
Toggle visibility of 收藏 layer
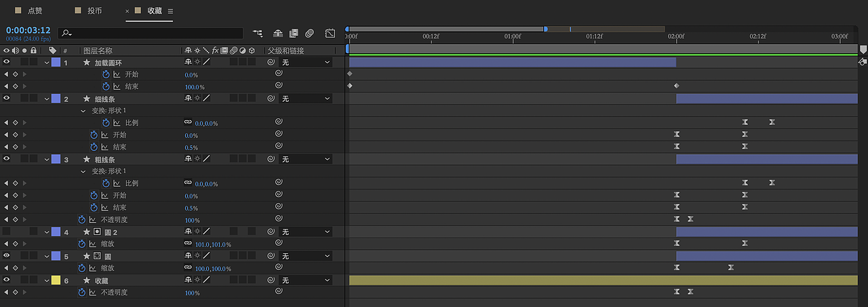coord(7,280)
